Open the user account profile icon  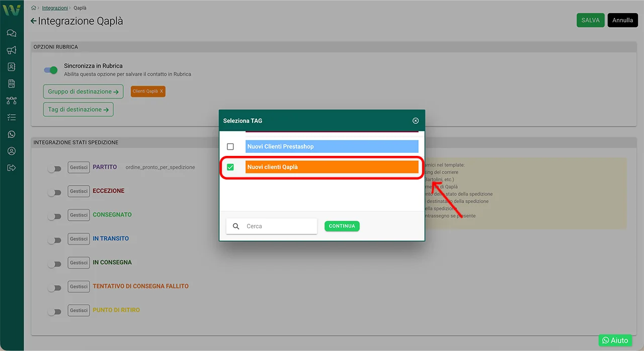(x=12, y=151)
